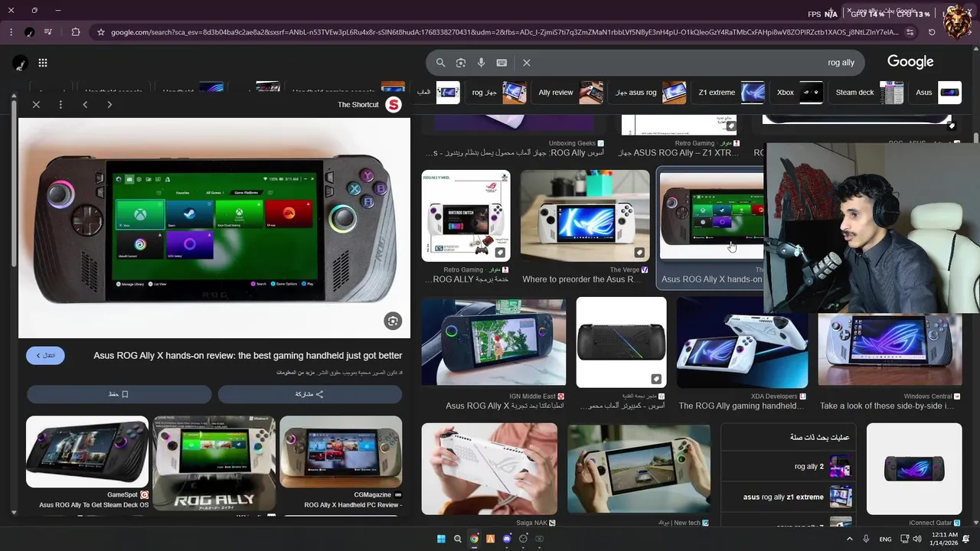
Task: Open Discord from the taskbar
Action: pos(507,539)
